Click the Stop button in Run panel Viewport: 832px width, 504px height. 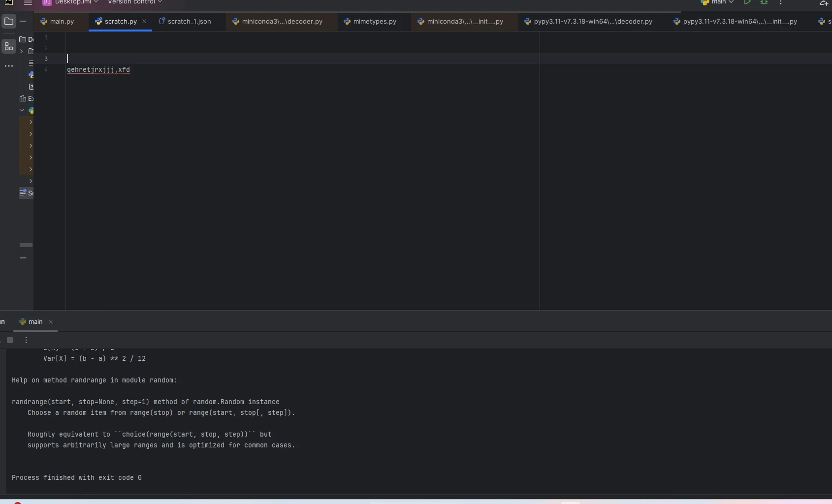(10, 340)
